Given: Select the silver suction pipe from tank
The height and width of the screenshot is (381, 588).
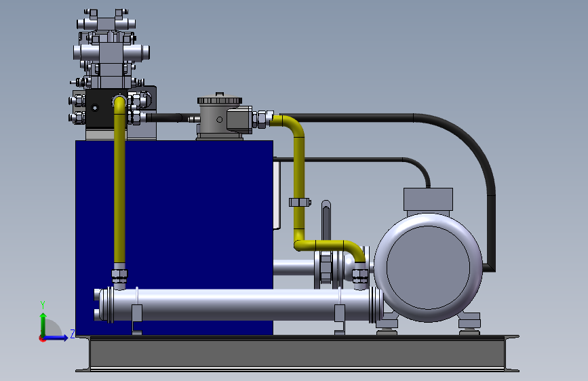Looking at the screenshot, I should [294, 268].
